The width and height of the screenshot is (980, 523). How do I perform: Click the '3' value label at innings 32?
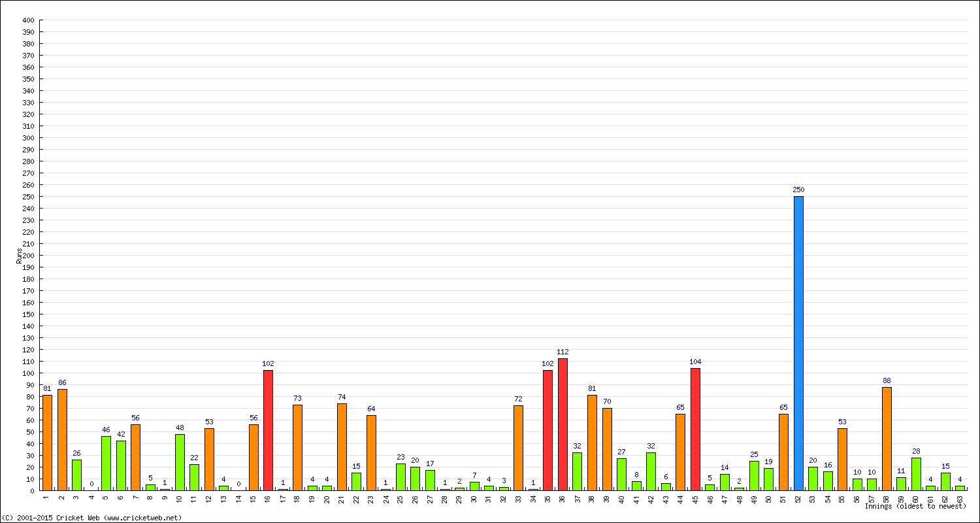[x=504, y=481]
